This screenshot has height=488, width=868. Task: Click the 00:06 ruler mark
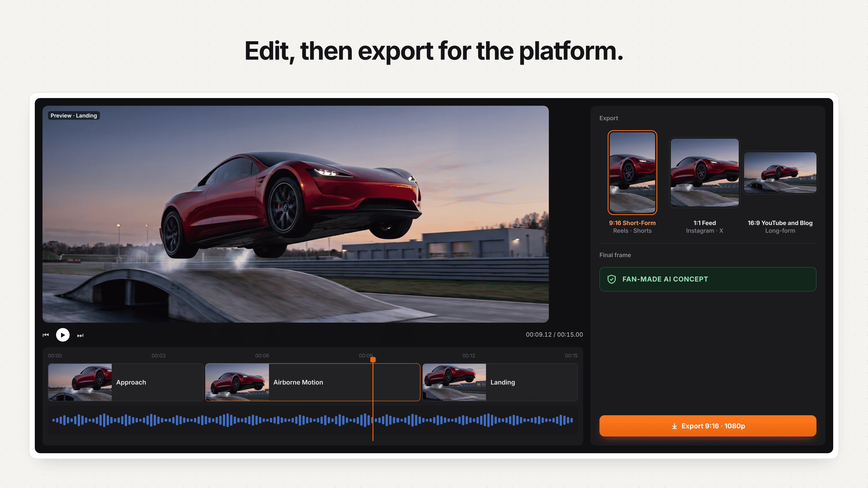(x=262, y=356)
